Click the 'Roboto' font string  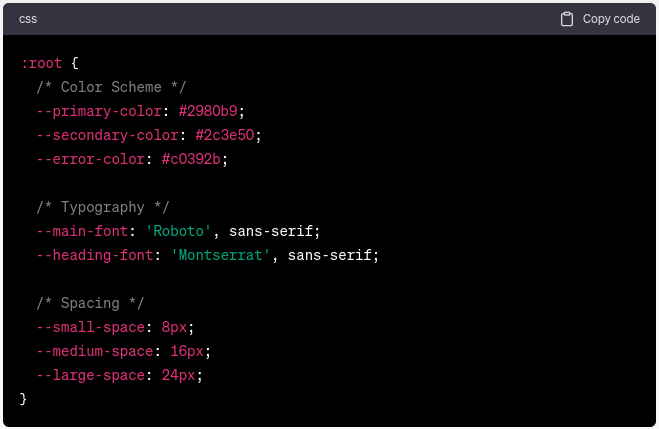coord(178,231)
